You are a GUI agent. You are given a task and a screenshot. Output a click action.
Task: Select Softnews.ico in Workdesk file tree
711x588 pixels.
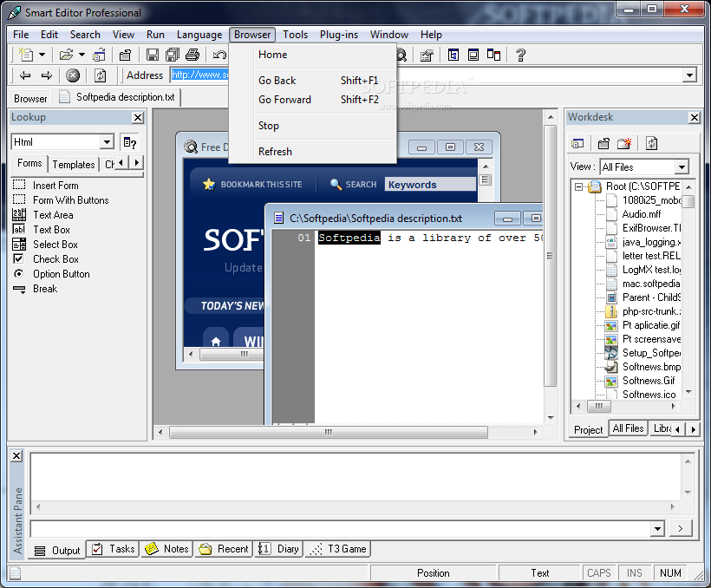tap(649, 395)
